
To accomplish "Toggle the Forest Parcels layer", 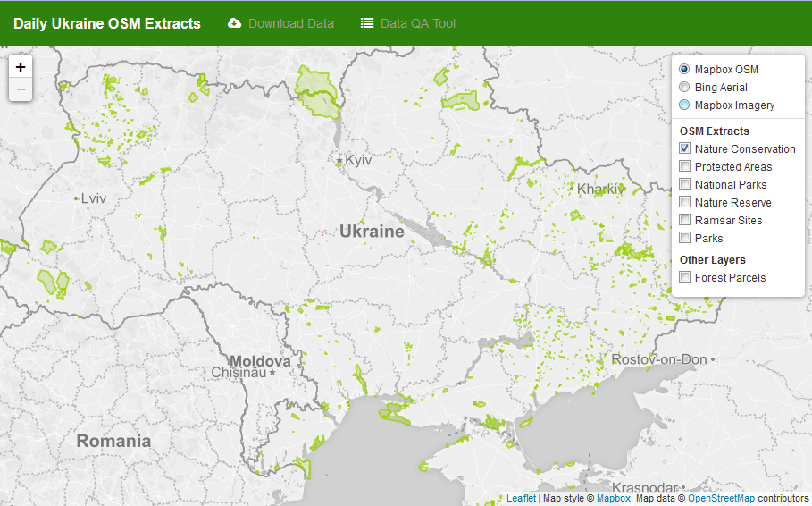I will click(x=685, y=277).
